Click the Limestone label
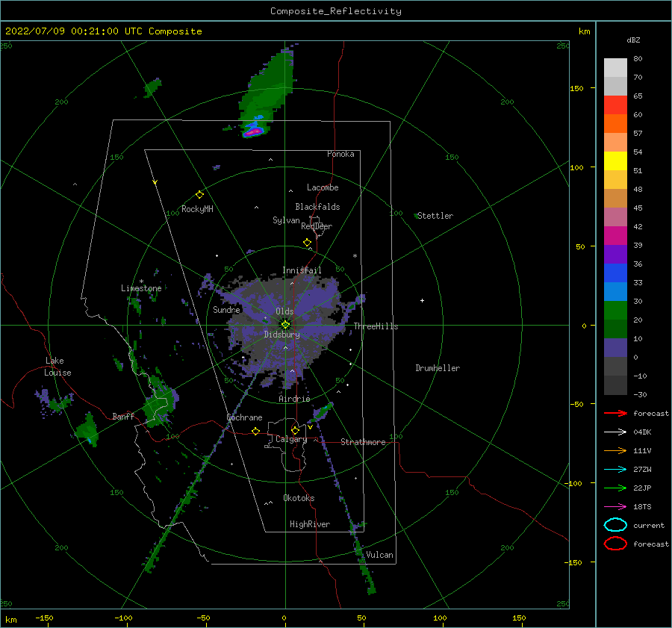Viewport: 672px width, 628px height. click(x=141, y=288)
